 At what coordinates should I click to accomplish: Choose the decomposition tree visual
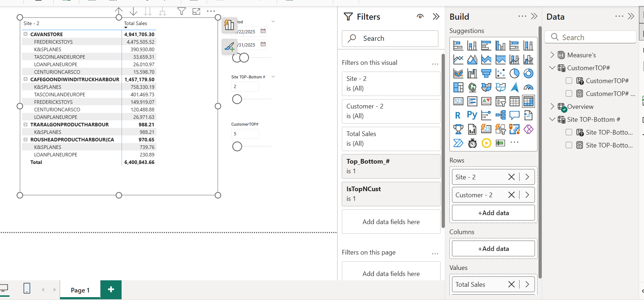coord(501,115)
